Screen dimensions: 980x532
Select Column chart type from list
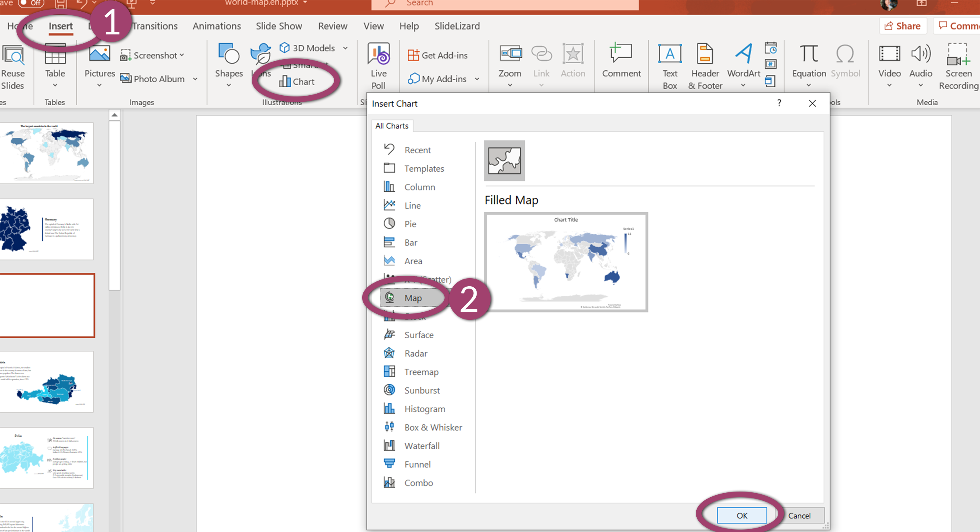(x=420, y=186)
